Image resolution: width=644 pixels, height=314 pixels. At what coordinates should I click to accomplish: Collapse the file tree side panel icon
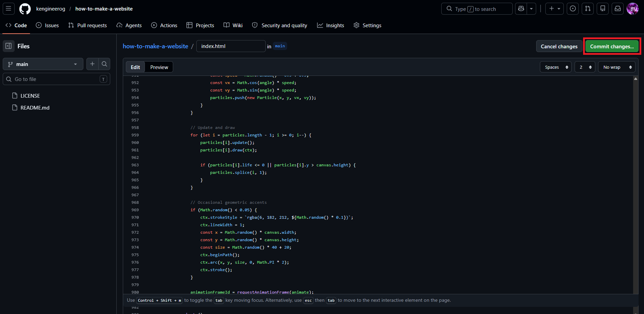pos(9,46)
